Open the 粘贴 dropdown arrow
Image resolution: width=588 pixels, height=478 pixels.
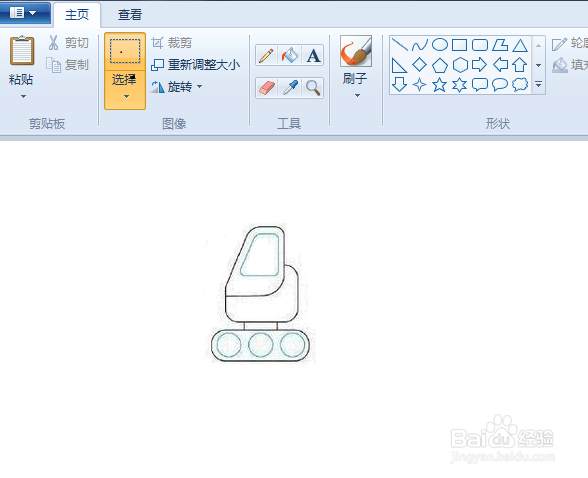pos(23,96)
